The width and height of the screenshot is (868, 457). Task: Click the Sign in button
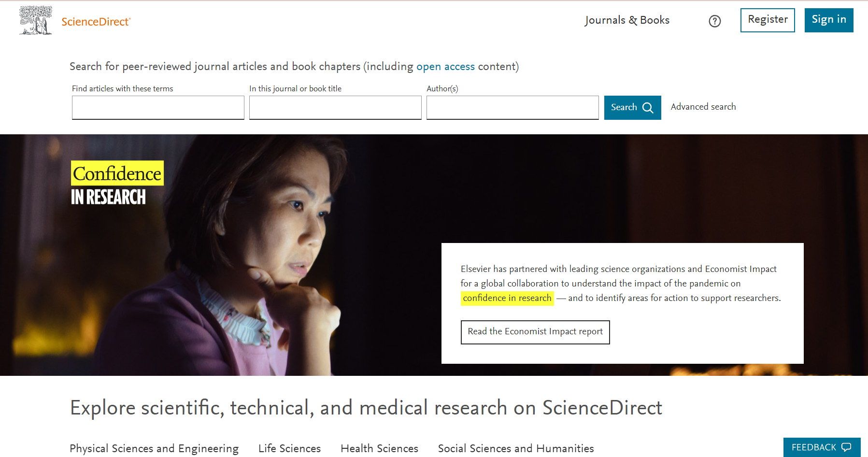[829, 20]
